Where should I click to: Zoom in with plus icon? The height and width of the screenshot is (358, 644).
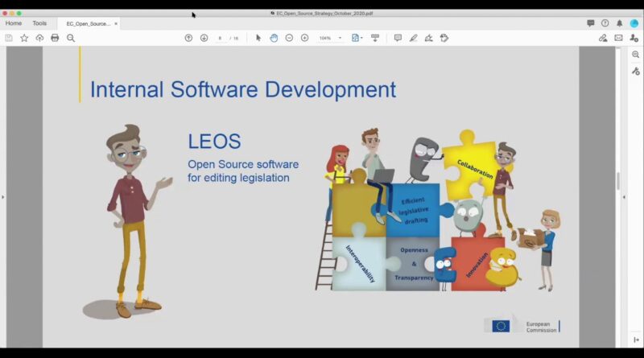click(x=304, y=38)
